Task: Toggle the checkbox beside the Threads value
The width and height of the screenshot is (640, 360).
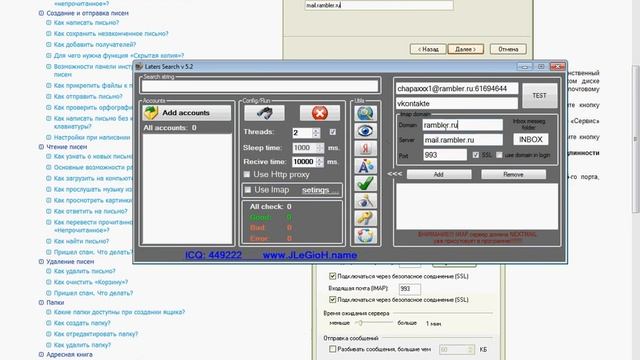Action: click(x=333, y=132)
